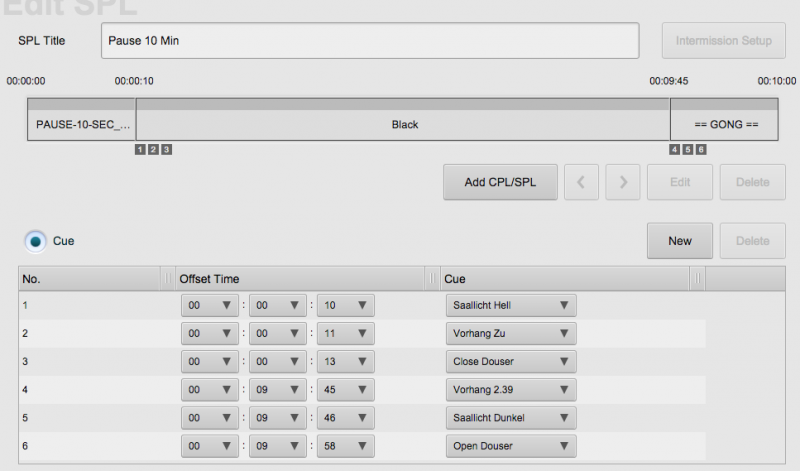The height and width of the screenshot is (471, 800).
Task: Click the next arrow button
Action: (x=623, y=182)
